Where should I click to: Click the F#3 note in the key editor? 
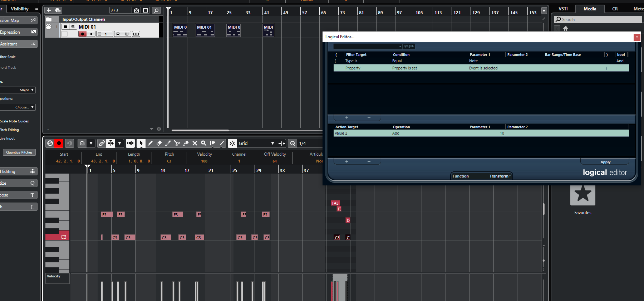point(335,203)
